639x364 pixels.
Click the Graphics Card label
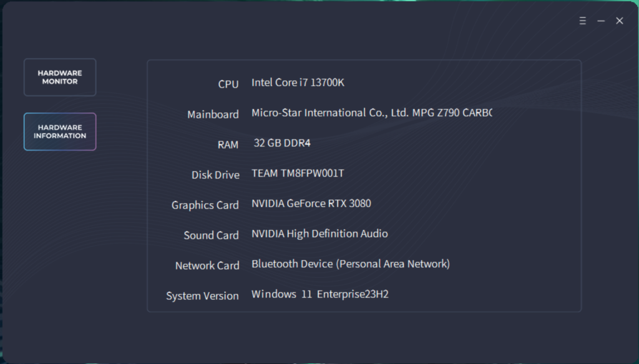[205, 205]
